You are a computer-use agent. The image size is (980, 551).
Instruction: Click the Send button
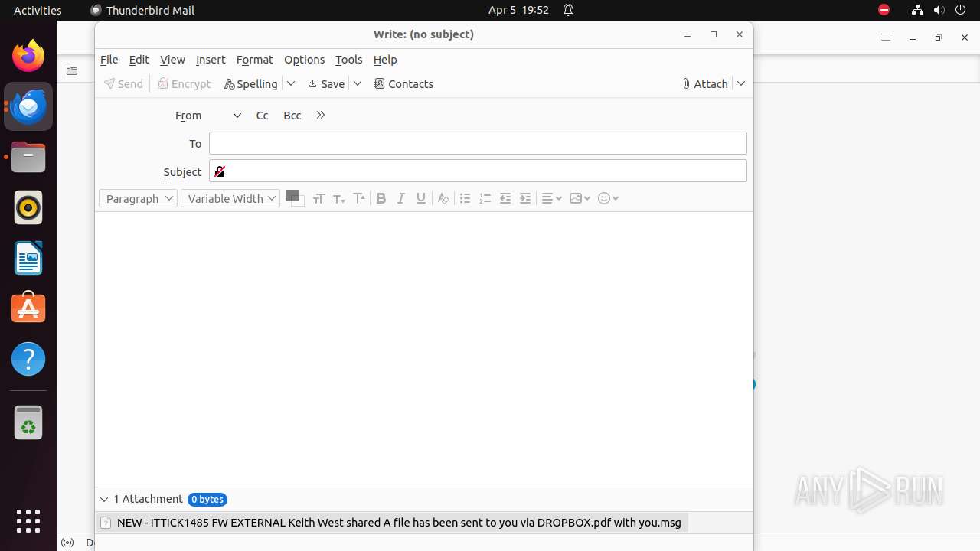coord(124,83)
